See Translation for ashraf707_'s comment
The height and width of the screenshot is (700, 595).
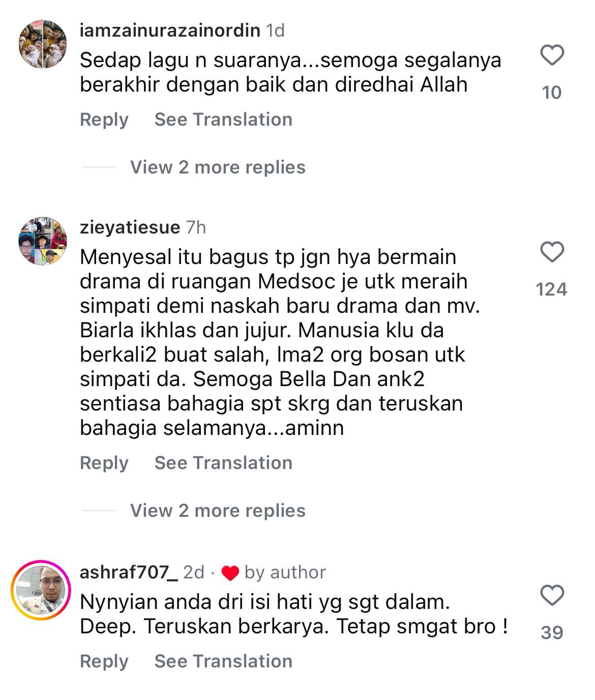point(223,661)
